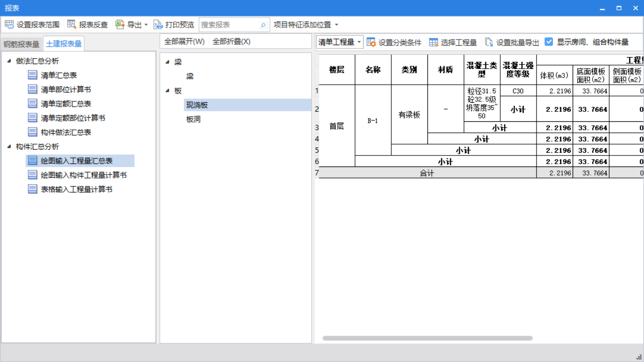Viewport: 644px width, 362px height.
Task: Select the 现浇板 tree item
Action: (248, 105)
